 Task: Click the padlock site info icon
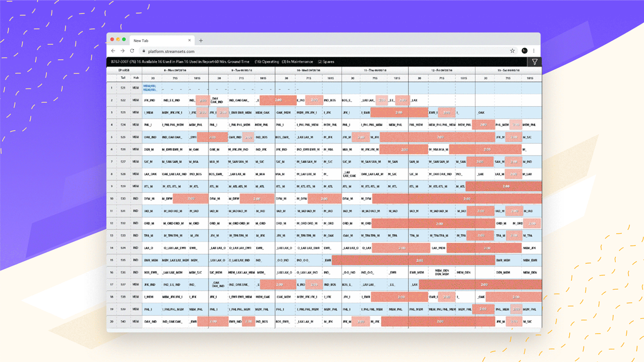click(144, 51)
